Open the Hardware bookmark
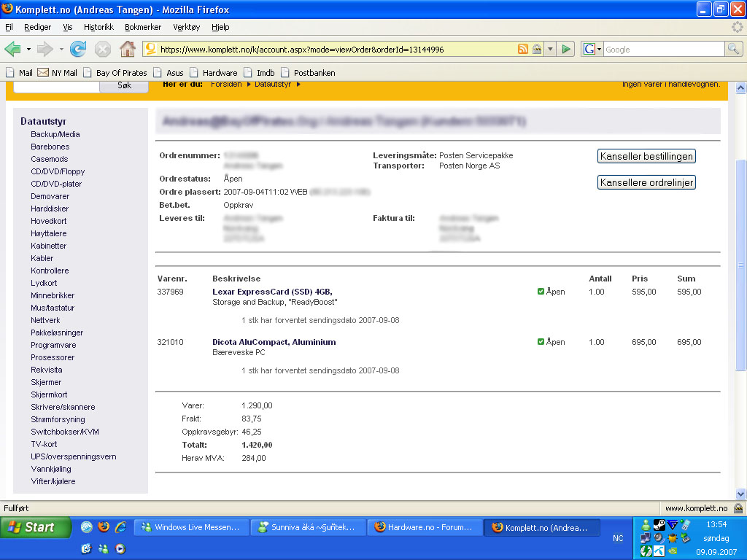Viewport: 747px width, 560px height. [214, 73]
